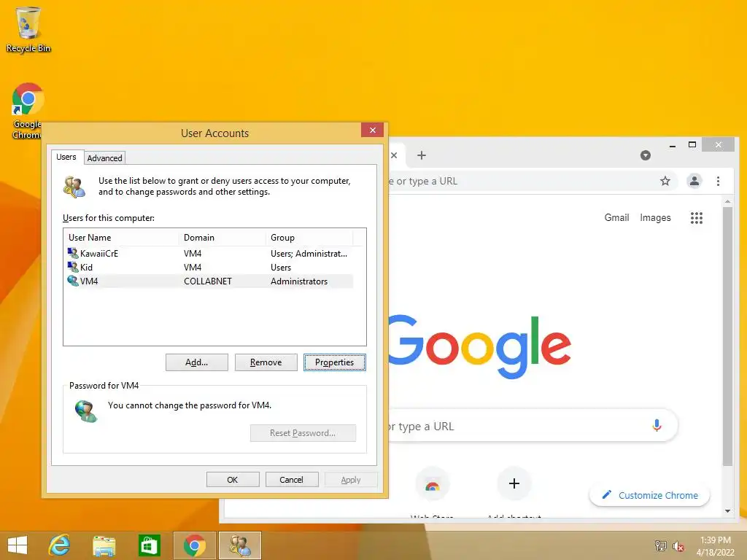Viewport: 747px width, 560px height.
Task: Cancel the User Accounts dialog
Action: (291, 480)
